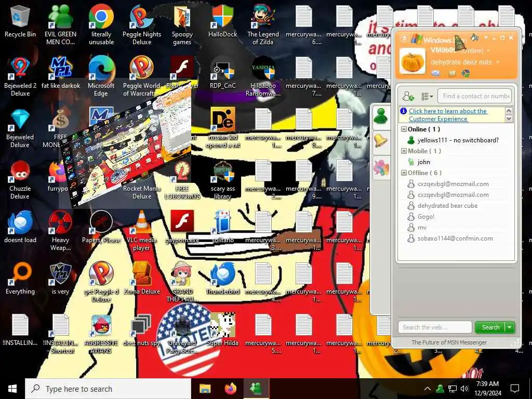
Task: Click the Chuzzle Deluxe desktop icon
Action: pos(20,180)
